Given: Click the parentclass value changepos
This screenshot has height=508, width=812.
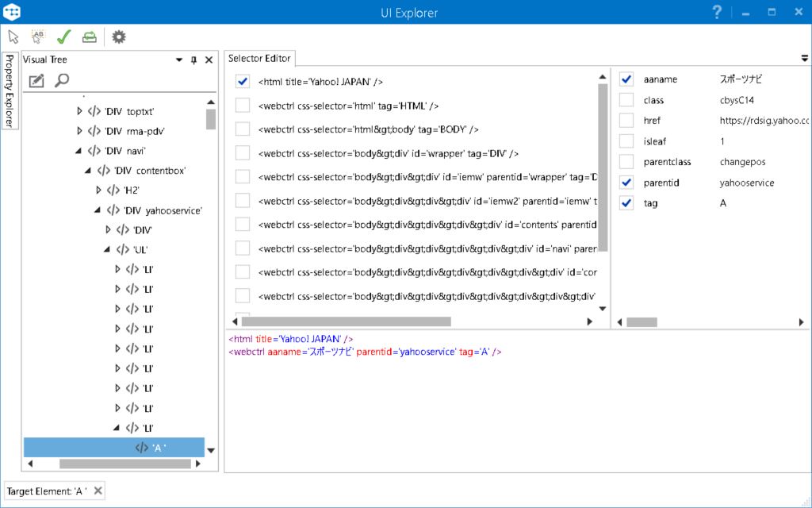Looking at the screenshot, I should (742, 162).
